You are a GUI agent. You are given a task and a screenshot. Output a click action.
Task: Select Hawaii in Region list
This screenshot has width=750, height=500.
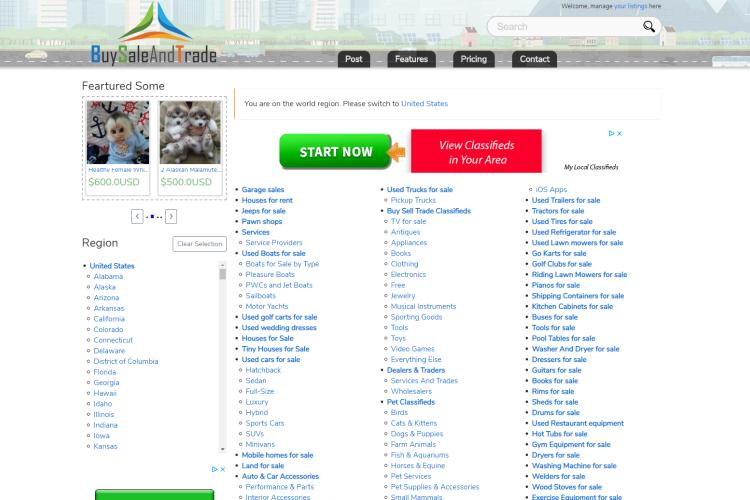click(105, 393)
